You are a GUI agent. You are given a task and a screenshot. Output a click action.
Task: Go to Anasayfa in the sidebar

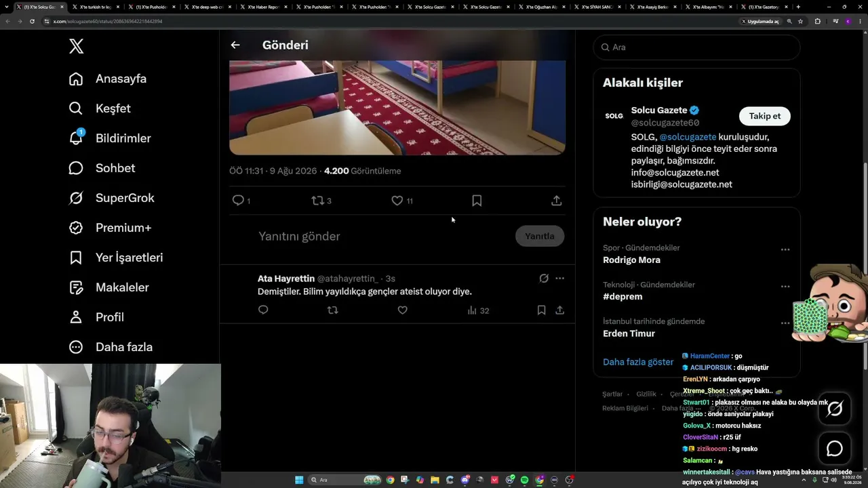pyautogui.click(x=108, y=79)
